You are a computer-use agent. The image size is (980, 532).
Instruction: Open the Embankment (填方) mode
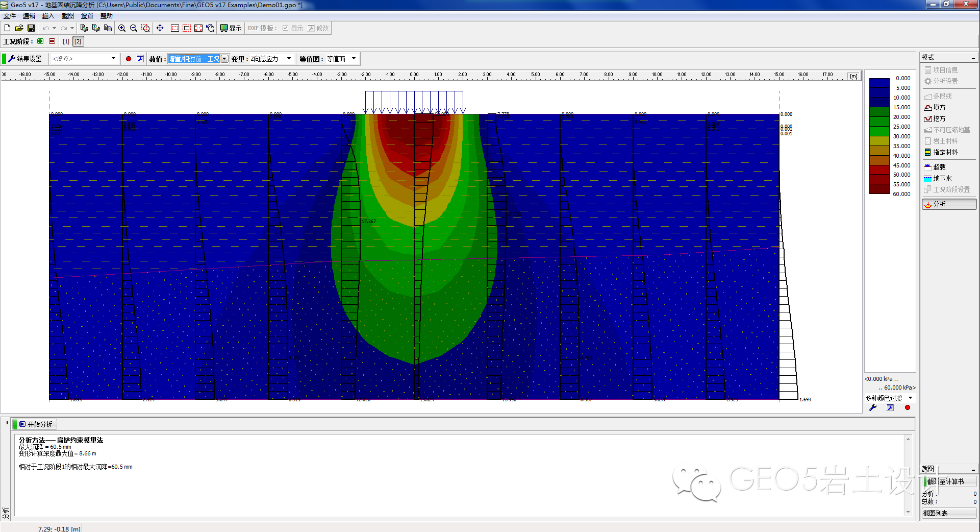[935, 107]
